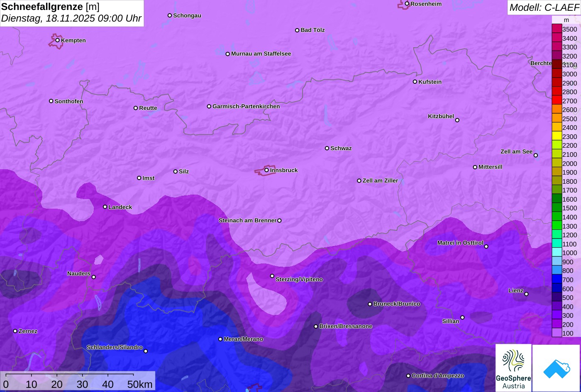Click the Kitzbühel location marker
The height and width of the screenshot is (392, 581).
point(457,120)
